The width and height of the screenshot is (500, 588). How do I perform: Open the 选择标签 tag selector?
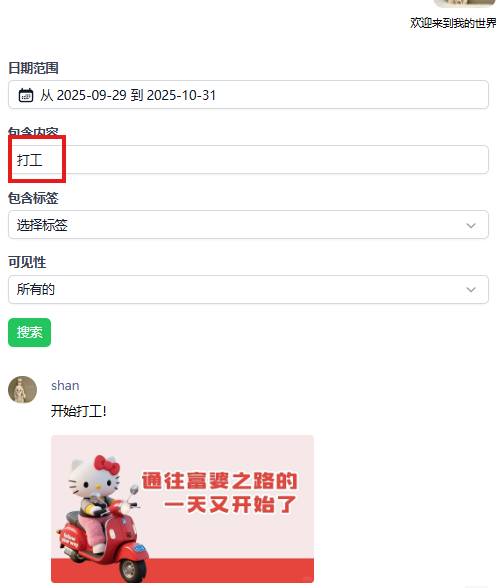(248, 225)
